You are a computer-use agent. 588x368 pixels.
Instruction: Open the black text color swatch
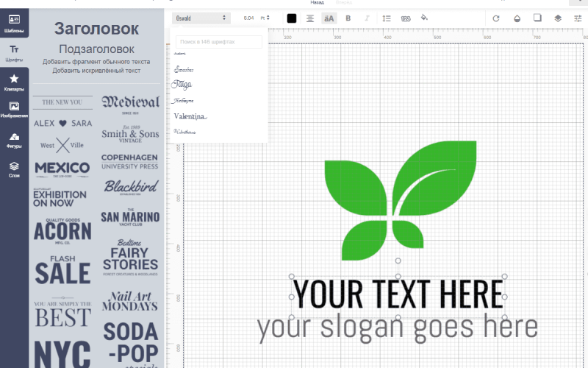(x=291, y=18)
